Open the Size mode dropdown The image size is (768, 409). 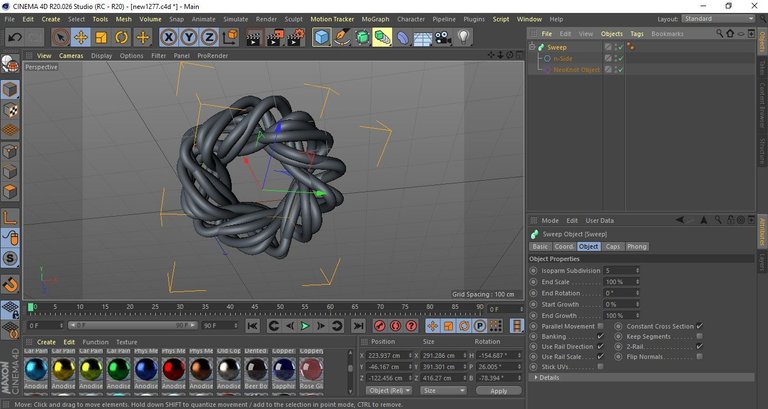tap(444, 390)
